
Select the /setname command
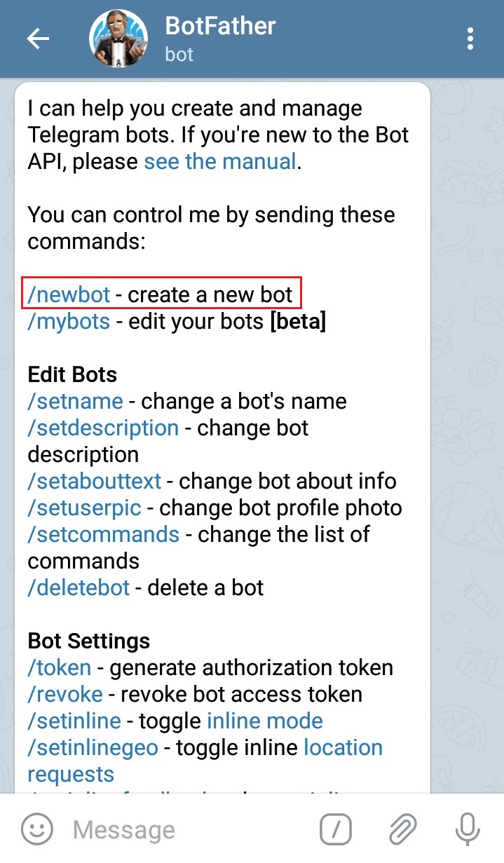pyautogui.click(x=75, y=402)
